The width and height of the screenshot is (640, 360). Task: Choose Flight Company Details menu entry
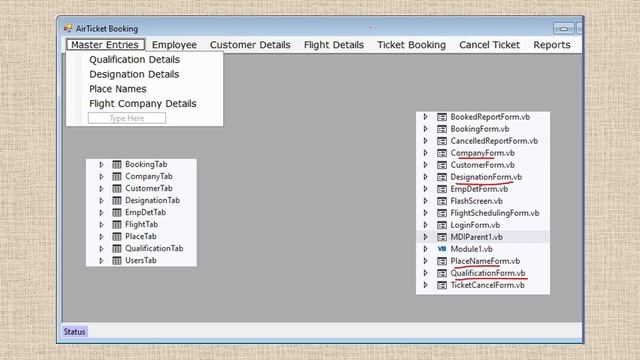pos(143,104)
